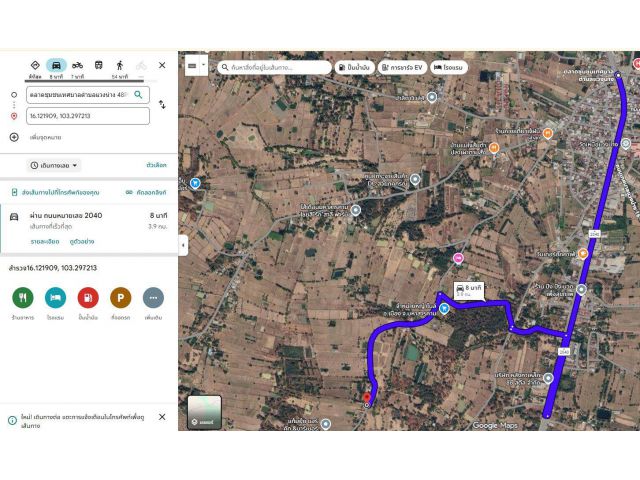The width and height of the screenshot is (640, 480).
Task: Apply hotels filter chip on map
Action: pos(449,67)
